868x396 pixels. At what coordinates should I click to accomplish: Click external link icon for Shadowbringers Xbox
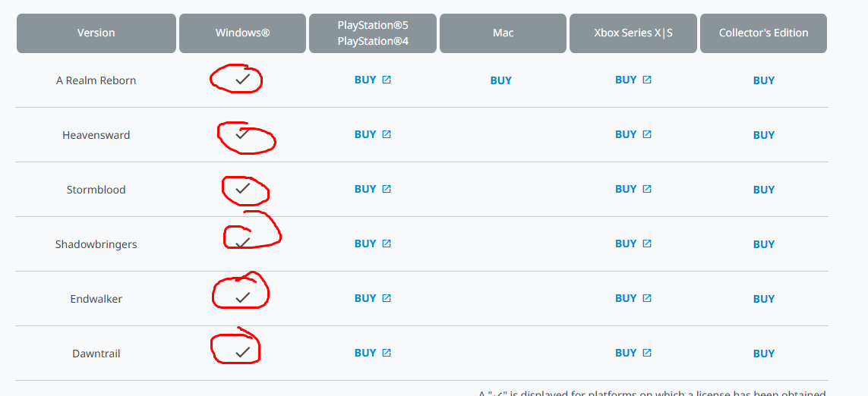(x=647, y=244)
